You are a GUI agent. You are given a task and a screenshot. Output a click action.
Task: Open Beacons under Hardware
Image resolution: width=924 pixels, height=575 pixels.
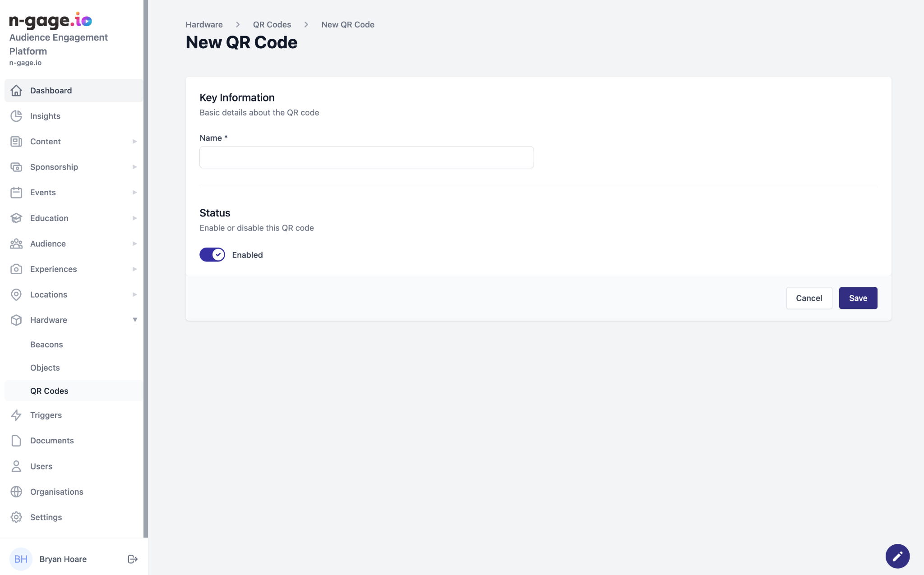pos(46,345)
